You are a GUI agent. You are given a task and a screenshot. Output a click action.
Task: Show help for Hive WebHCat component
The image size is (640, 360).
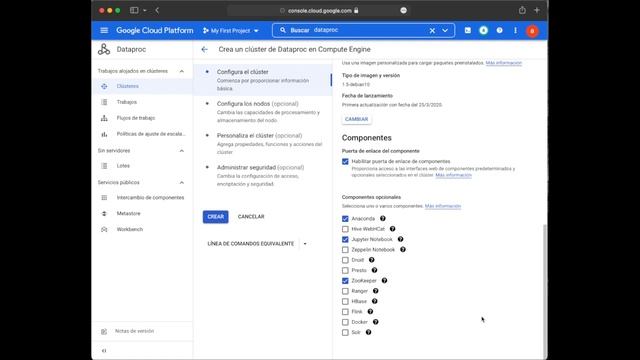(x=393, y=229)
